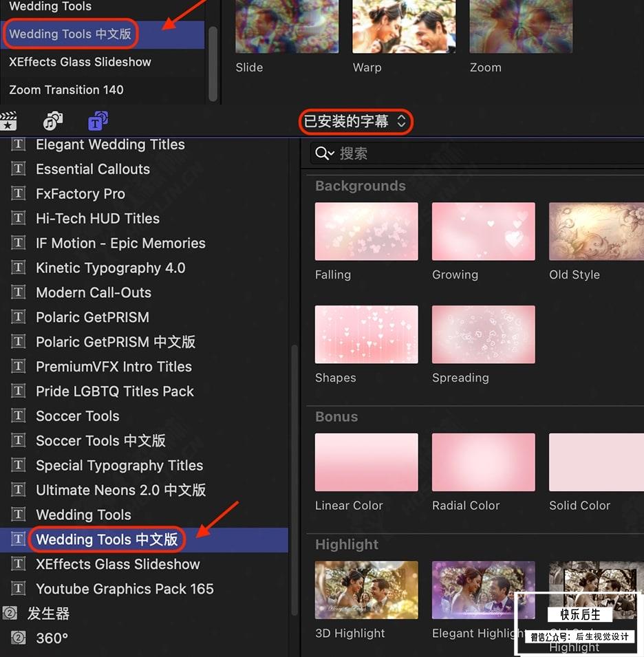The width and height of the screenshot is (644, 657).
Task: Open the Libraries sidebar clapperboard icon
Action: (8, 121)
